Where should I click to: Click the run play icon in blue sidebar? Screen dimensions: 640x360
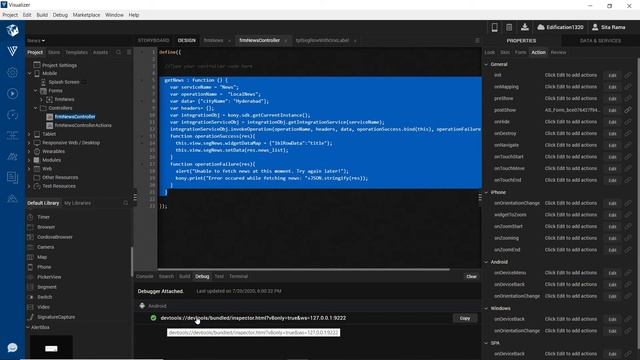tap(12, 93)
